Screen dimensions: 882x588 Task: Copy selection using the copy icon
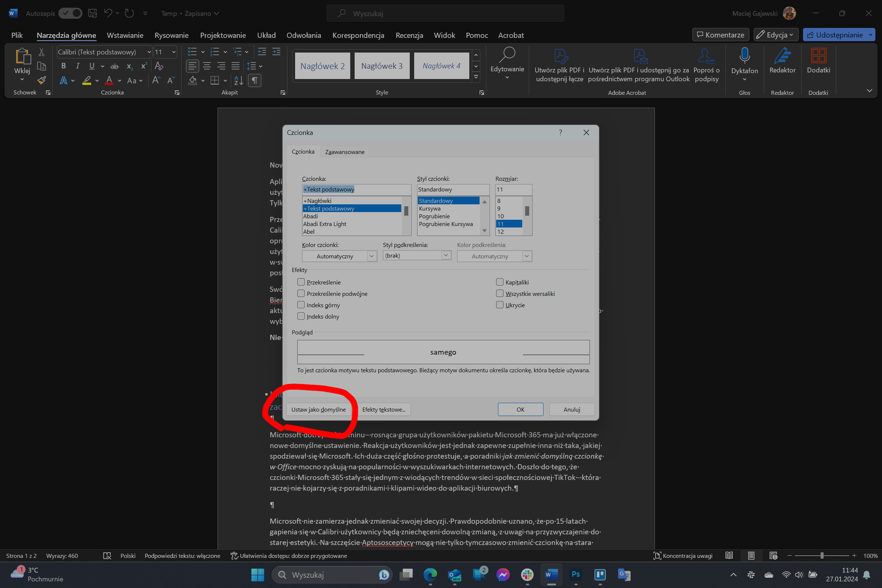pos(42,67)
